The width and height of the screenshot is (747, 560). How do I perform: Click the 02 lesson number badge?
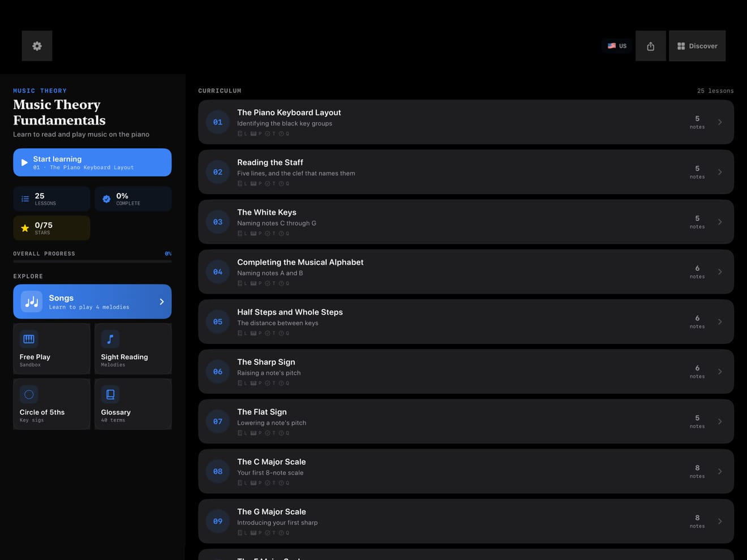[218, 172]
